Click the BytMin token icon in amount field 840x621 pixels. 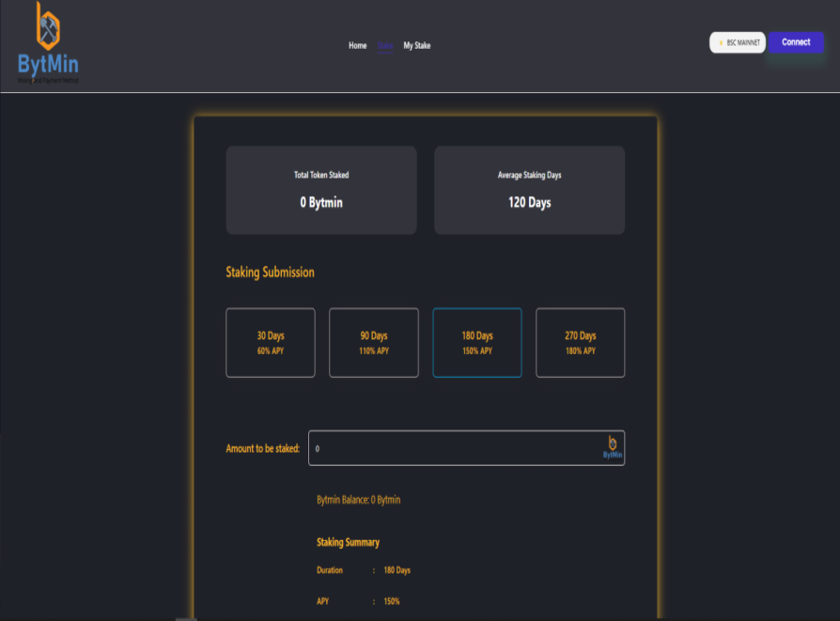(x=612, y=447)
